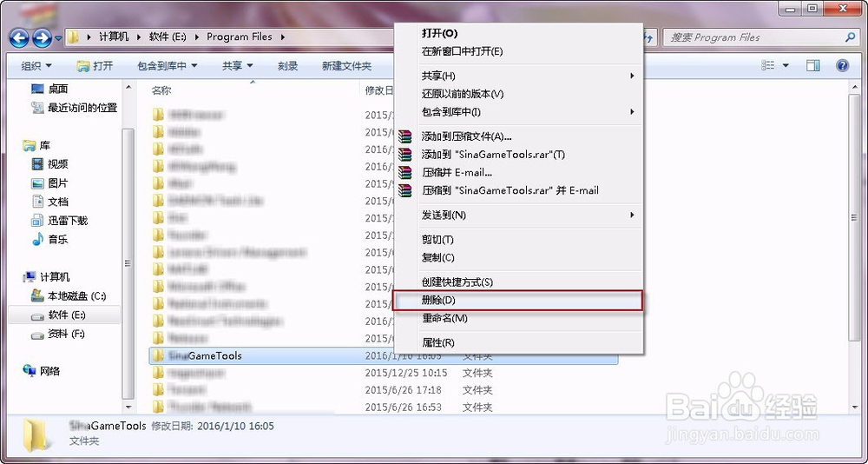
Task: Click 重命名(M) in the context menu
Action: 518,319
